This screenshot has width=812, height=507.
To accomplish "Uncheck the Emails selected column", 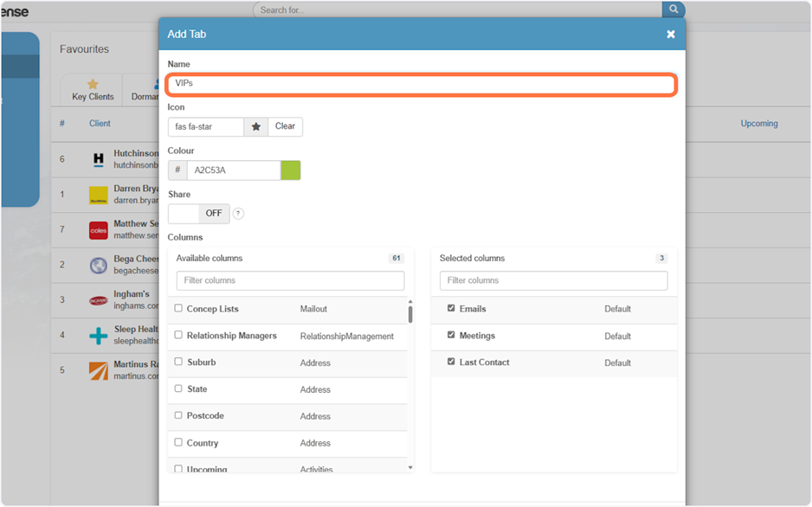I will coord(451,308).
